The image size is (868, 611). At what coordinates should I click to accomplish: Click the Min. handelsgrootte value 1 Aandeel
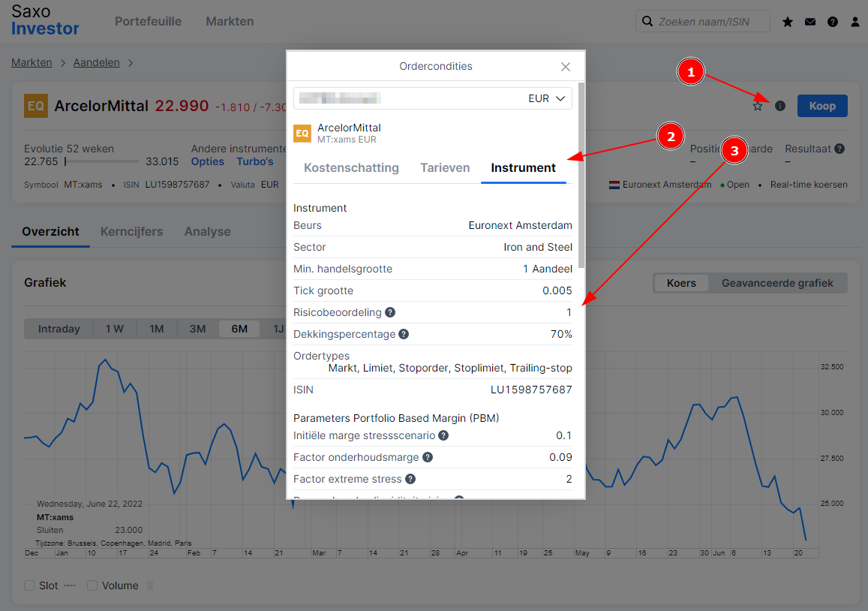point(548,269)
